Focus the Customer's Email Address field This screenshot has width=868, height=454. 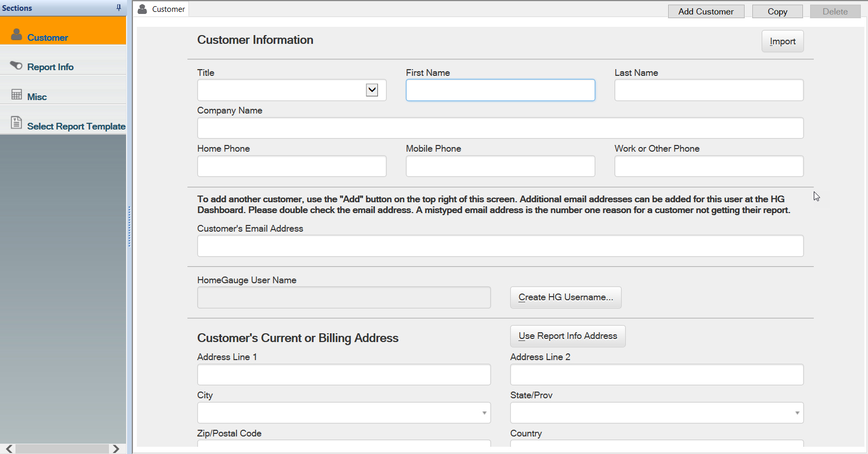click(500, 246)
